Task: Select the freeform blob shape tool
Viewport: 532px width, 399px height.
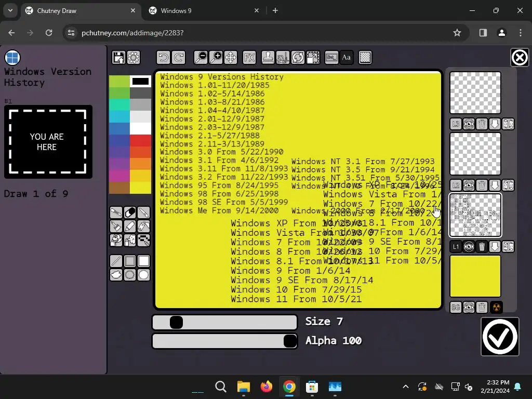Action: [116, 275]
